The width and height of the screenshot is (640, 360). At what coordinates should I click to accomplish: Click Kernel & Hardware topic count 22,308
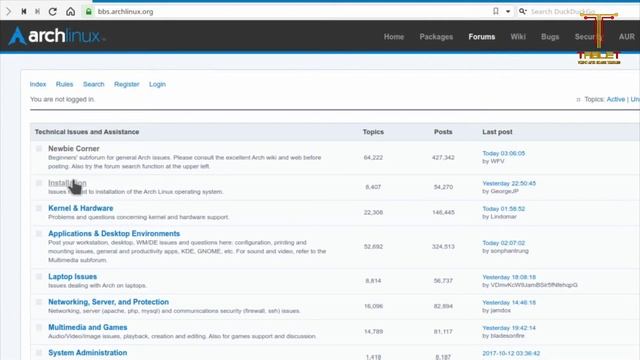373,212
